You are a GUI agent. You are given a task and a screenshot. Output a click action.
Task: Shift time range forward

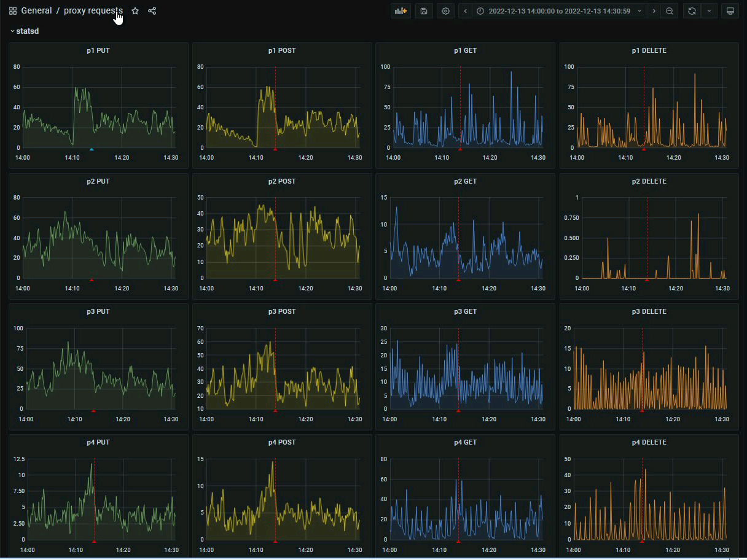pos(654,11)
